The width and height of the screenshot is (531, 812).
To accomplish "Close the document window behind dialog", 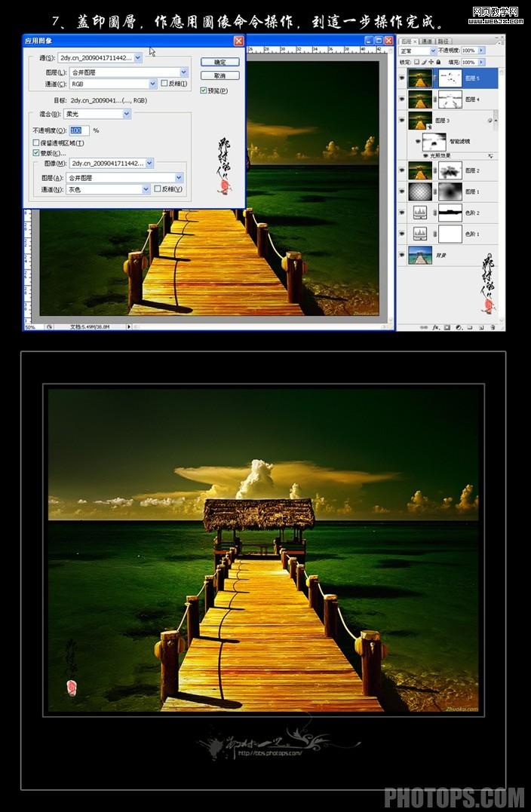I will point(388,41).
